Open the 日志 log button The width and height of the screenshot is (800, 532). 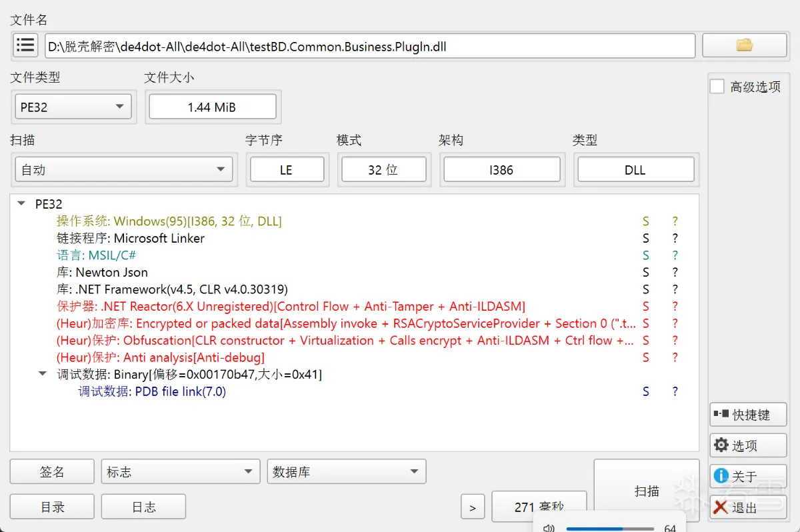coord(143,507)
